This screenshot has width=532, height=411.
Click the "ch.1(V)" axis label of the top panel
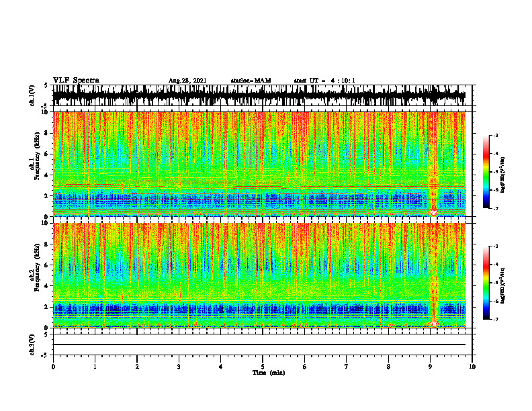coord(32,95)
